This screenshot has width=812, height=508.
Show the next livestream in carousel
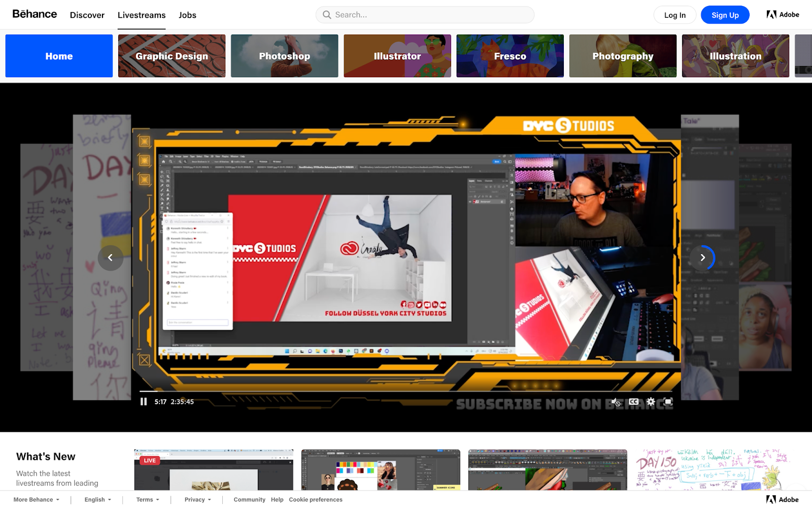[x=702, y=258]
